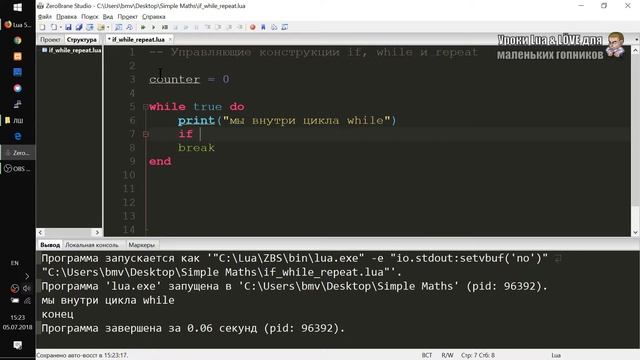Click the Save All toolbar icon
The image size is (640, 360).
tap(79, 27)
